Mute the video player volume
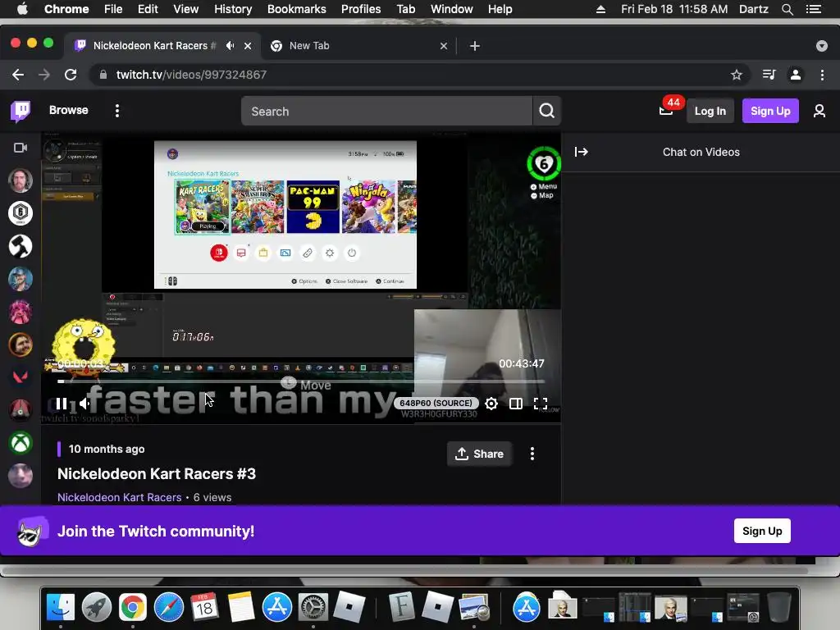 pyautogui.click(x=85, y=404)
